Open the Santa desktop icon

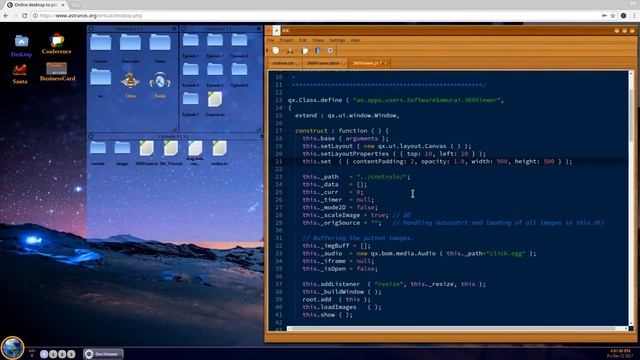20,70
